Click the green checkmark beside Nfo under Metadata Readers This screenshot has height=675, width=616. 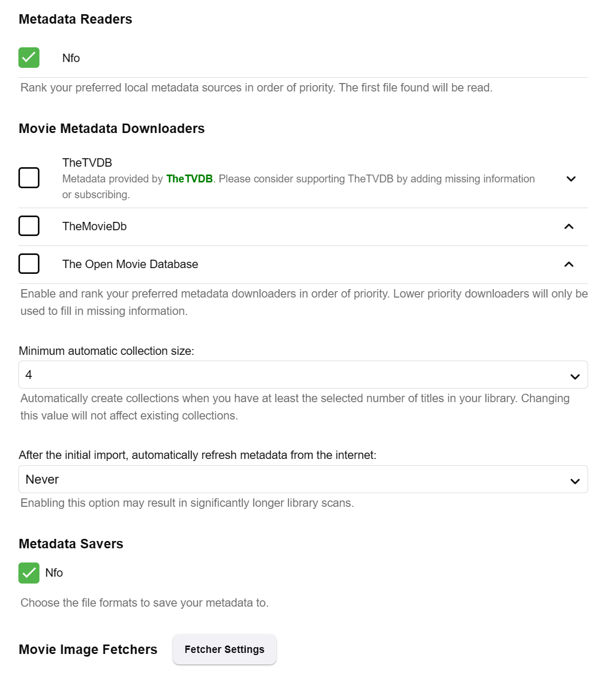(28, 57)
